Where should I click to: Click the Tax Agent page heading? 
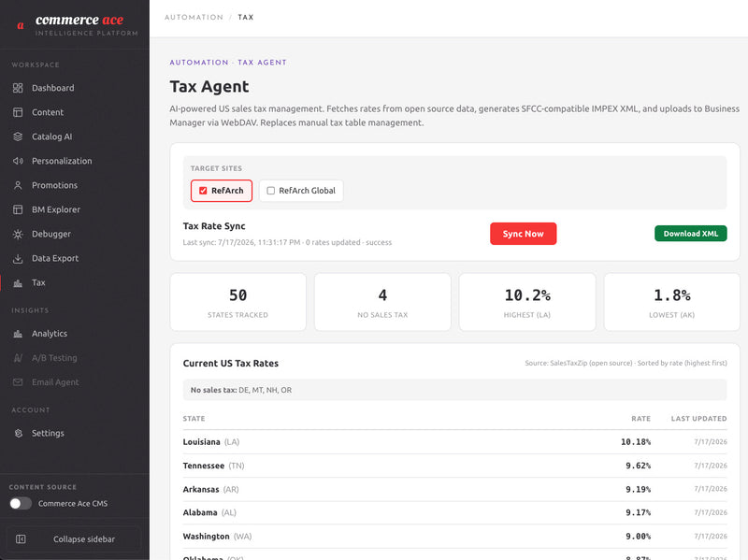pyautogui.click(x=209, y=86)
